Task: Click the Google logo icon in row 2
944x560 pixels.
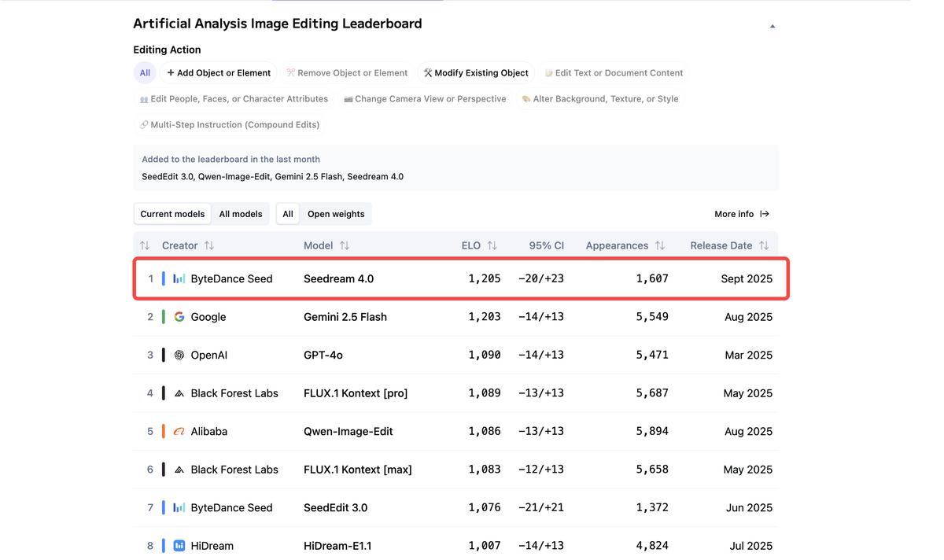Action: (179, 317)
